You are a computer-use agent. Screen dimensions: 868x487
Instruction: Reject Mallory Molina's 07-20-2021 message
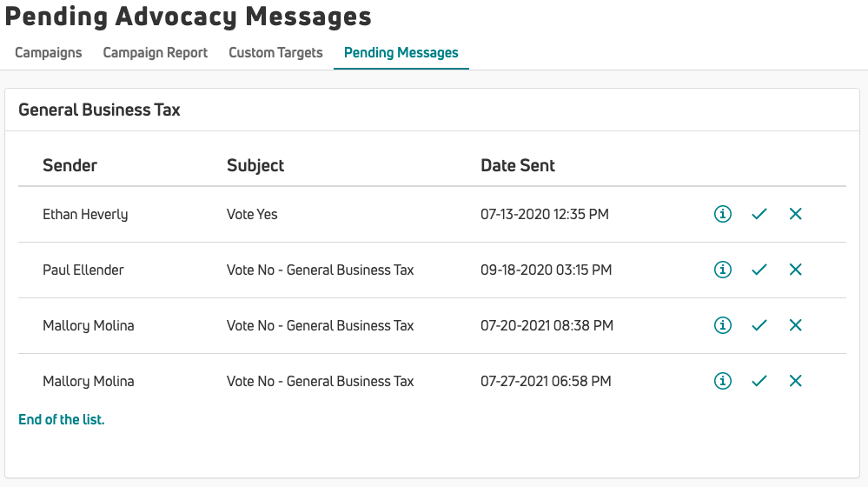click(795, 325)
